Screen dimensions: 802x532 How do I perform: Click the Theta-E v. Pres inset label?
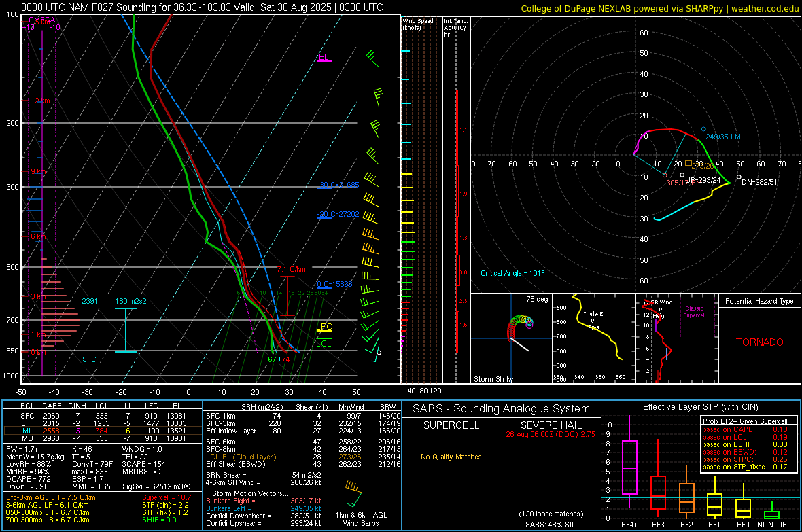(x=593, y=320)
